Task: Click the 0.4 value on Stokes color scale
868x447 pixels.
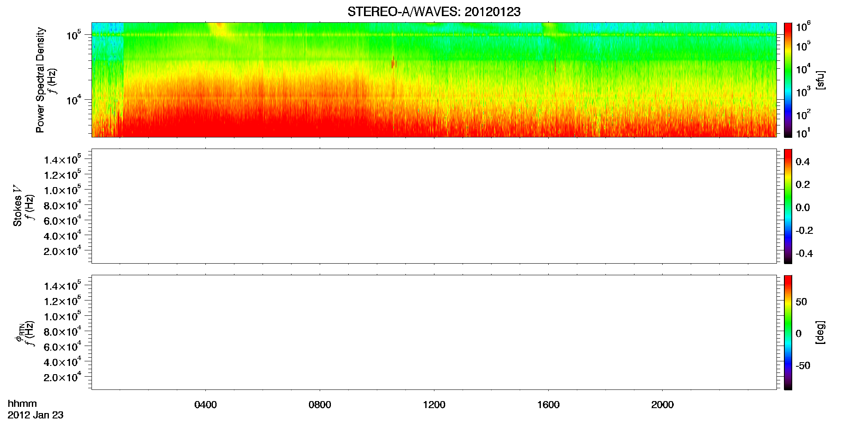Action: click(x=803, y=162)
